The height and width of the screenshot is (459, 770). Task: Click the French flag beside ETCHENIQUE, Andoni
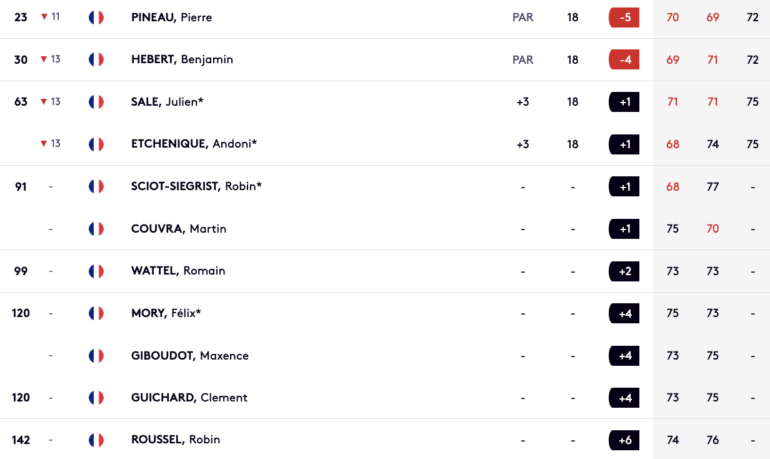pos(96,144)
